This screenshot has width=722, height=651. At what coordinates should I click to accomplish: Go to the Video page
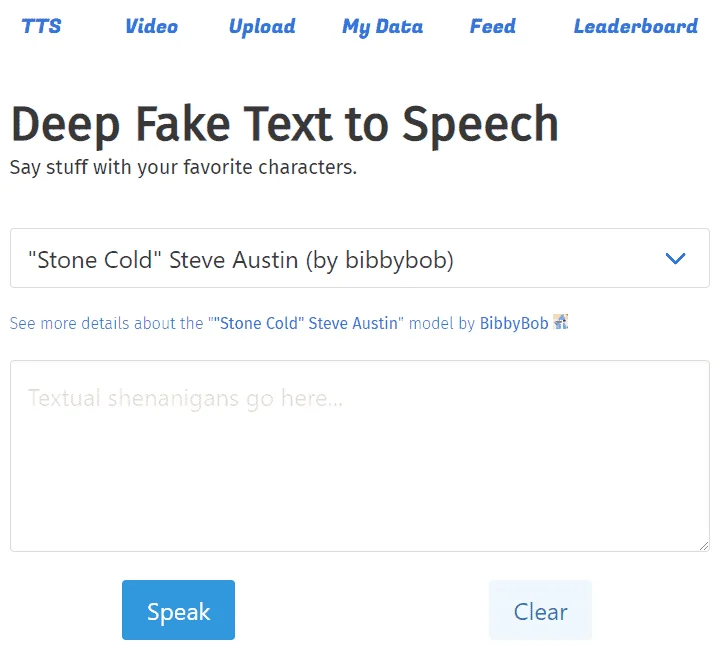coord(152,26)
